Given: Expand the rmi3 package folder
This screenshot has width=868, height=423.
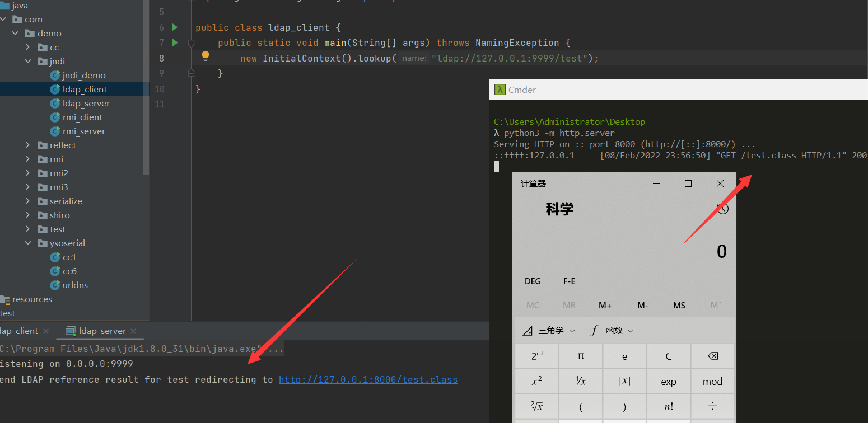Looking at the screenshot, I should (x=28, y=187).
